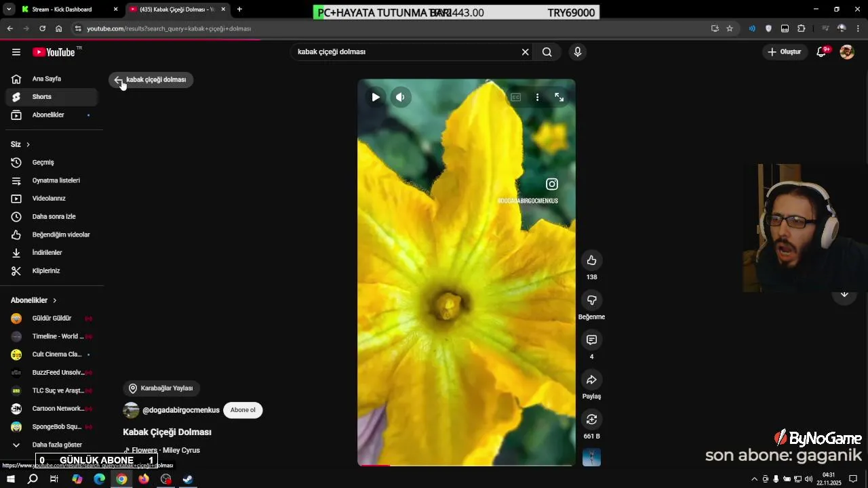Open BuzzFeed Unsolv... channel
The height and width of the screenshot is (488, 868).
(52, 373)
